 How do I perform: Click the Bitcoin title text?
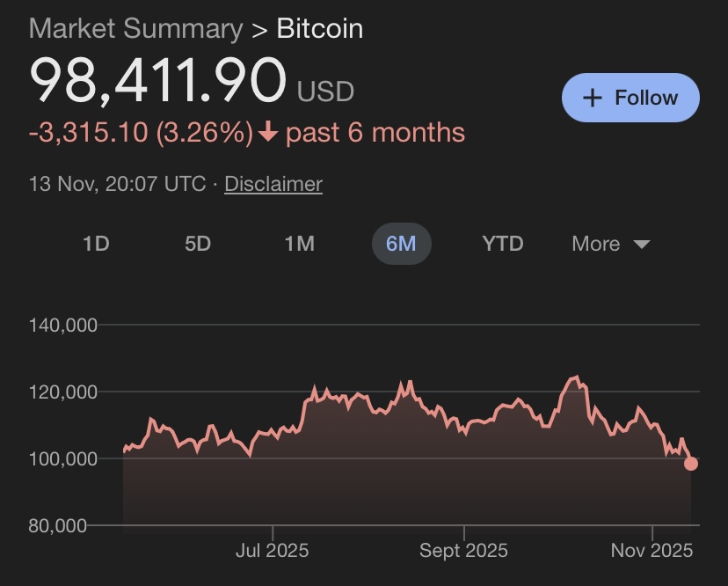click(x=320, y=28)
